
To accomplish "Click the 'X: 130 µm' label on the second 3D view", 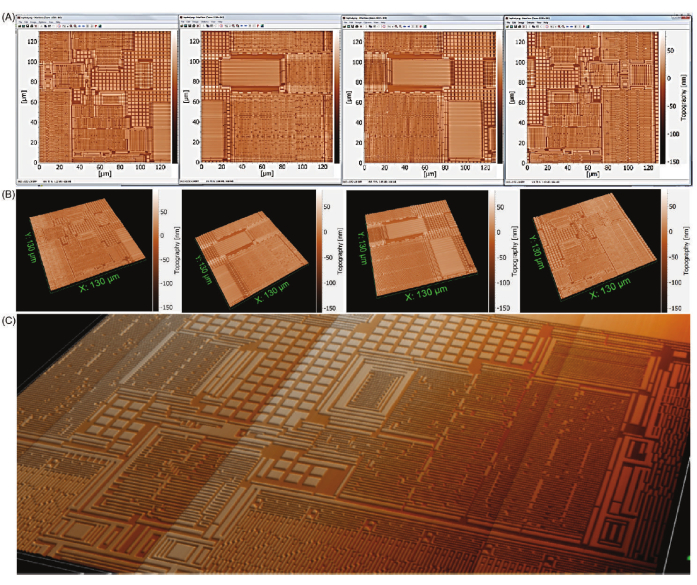I will coord(272,292).
